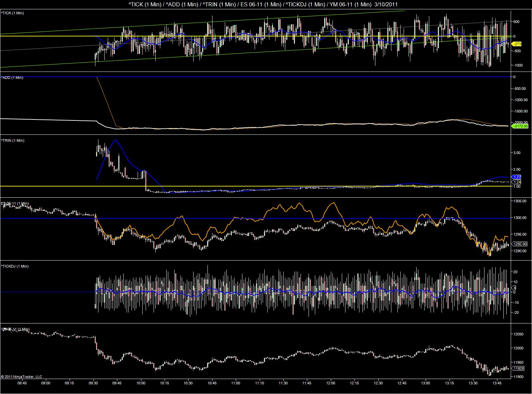Click the 10:30 time axis label
Viewport: 532px width, 394px height.
tap(188, 383)
